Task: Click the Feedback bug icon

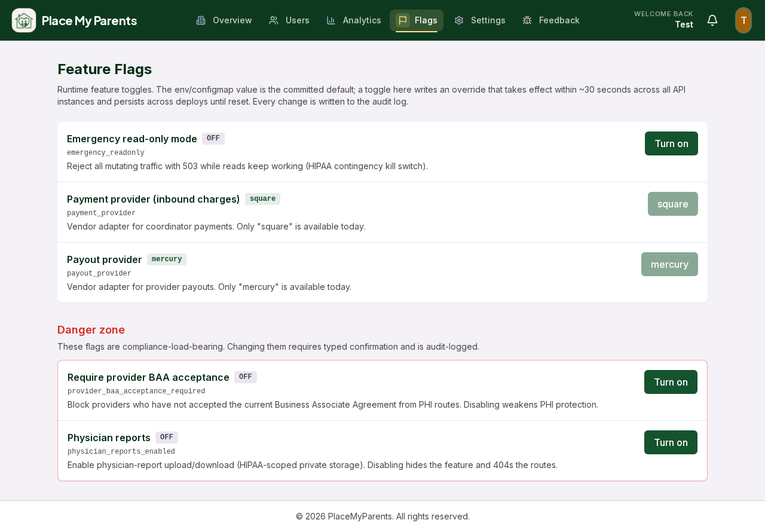Action: click(x=527, y=20)
